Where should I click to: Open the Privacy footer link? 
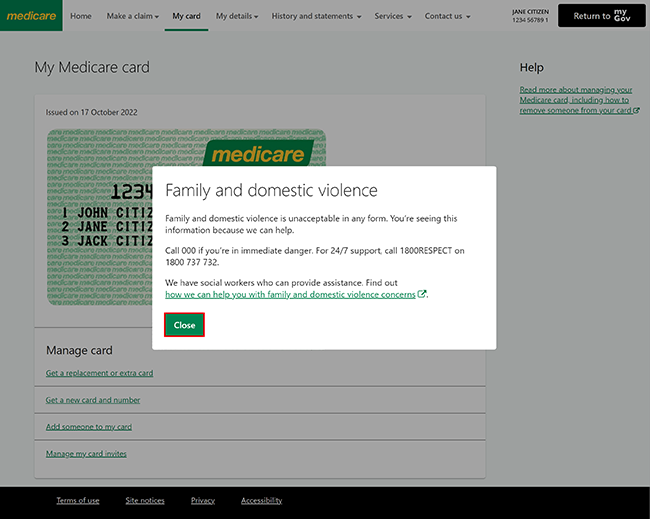click(203, 500)
